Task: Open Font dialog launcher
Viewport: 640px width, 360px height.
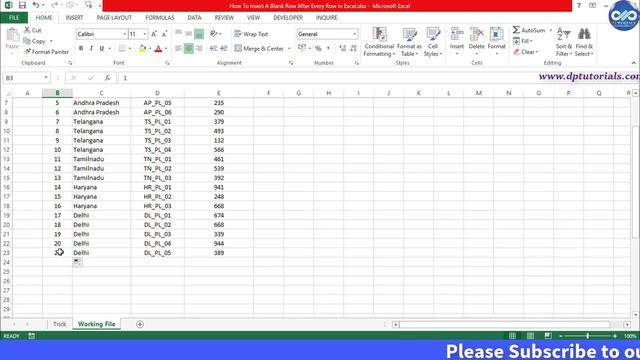Action: (x=167, y=63)
